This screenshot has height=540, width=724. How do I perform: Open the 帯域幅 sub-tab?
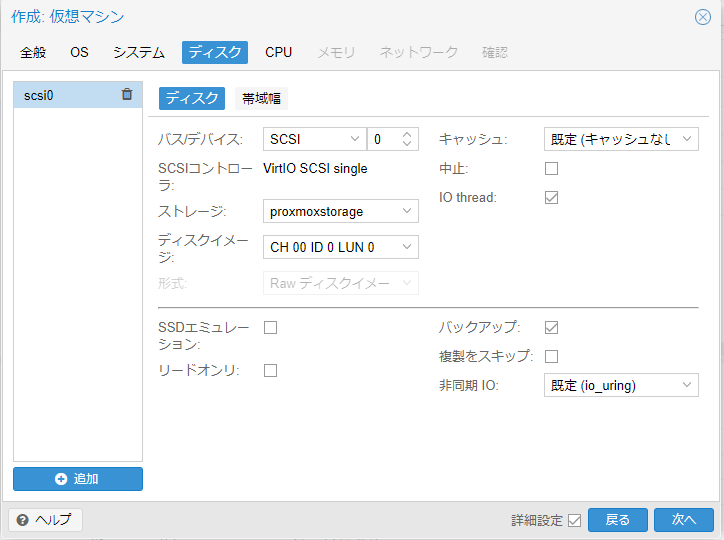pyautogui.click(x=261, y=98)
